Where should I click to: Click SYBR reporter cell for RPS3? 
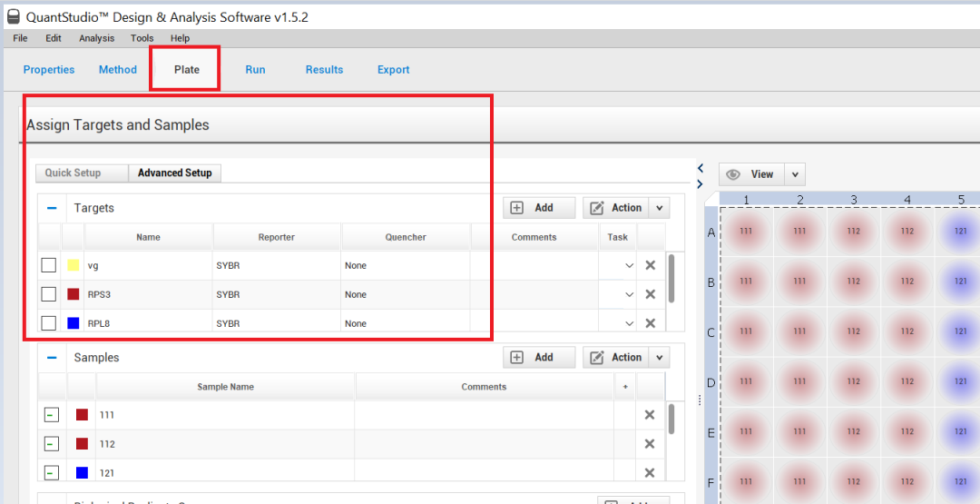[277, 294]
